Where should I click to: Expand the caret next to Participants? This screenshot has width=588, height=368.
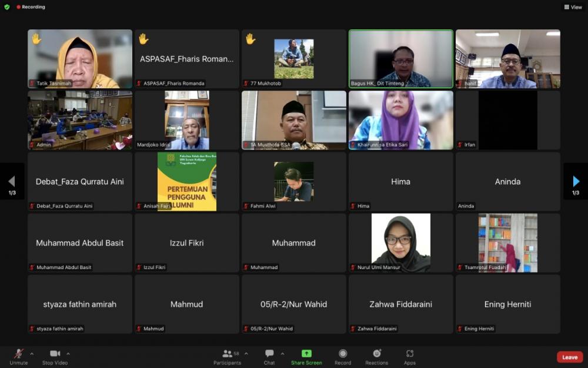click(x=246, y=354)
